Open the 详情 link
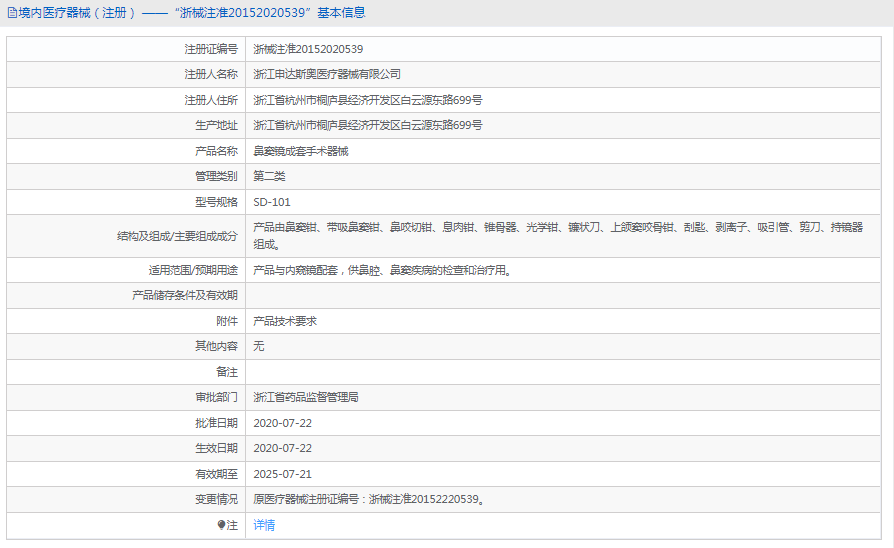Screen dimensions: 894x548 264,525
